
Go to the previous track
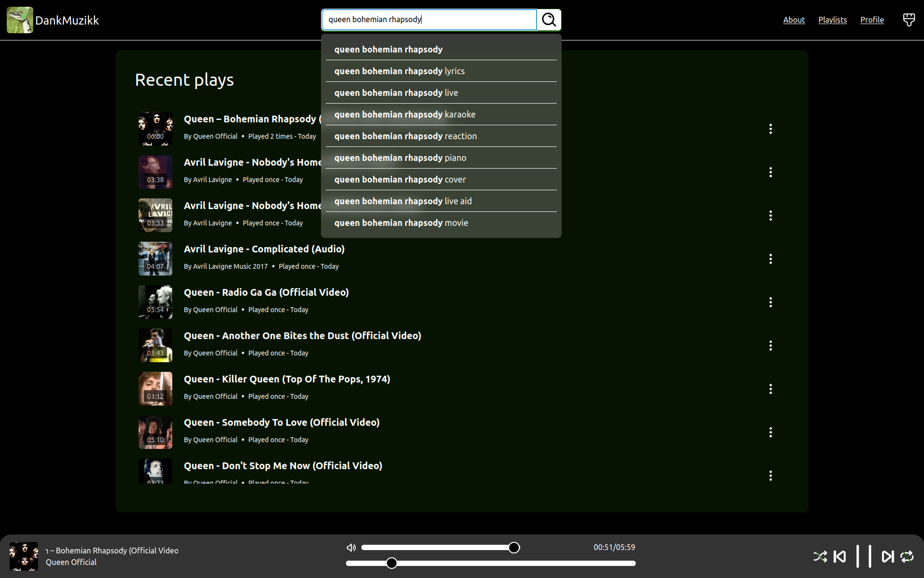pos(840,557)
